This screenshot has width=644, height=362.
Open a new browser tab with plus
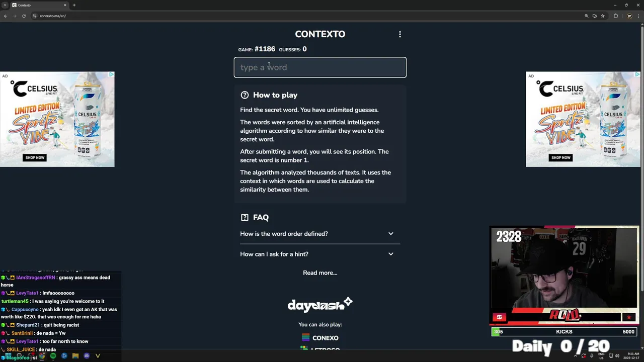coord(74,5)
